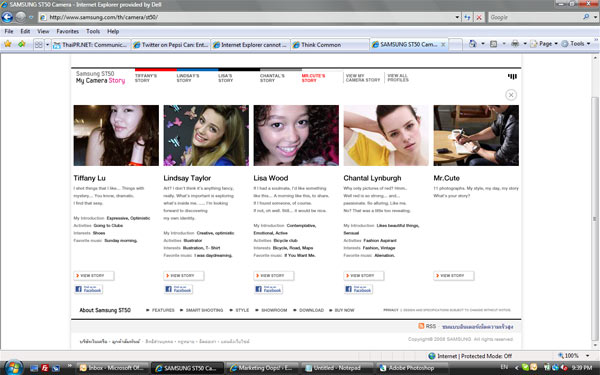600x375 pixels.
Task: Open View My Camera Story link
Action: click(363, 78)
